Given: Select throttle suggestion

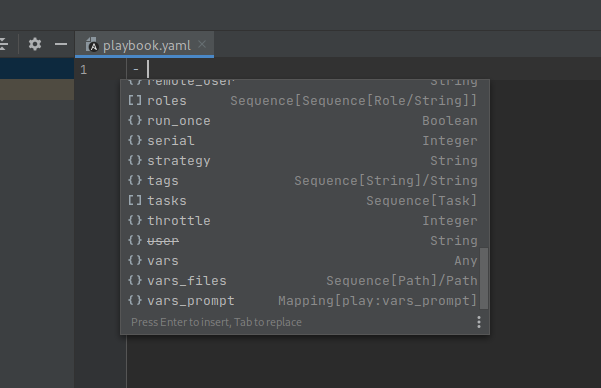Looking at the screenshot, I should coord(305,221).
